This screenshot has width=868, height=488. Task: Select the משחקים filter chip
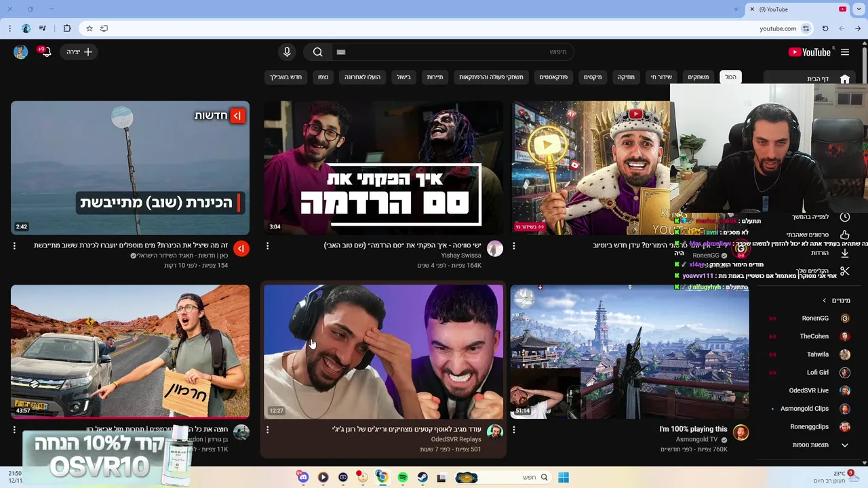pyautogui.click(x=698, y=77)
